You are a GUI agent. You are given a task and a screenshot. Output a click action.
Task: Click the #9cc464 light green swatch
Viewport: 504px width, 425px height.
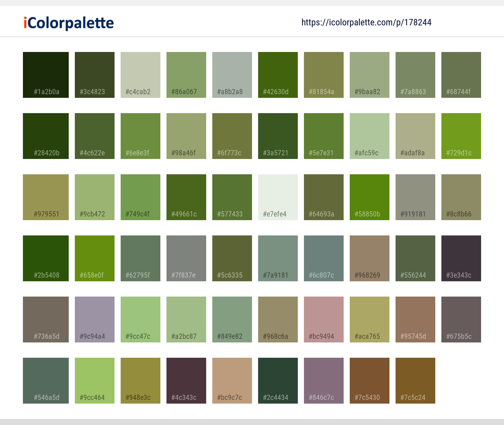(94, 380)
